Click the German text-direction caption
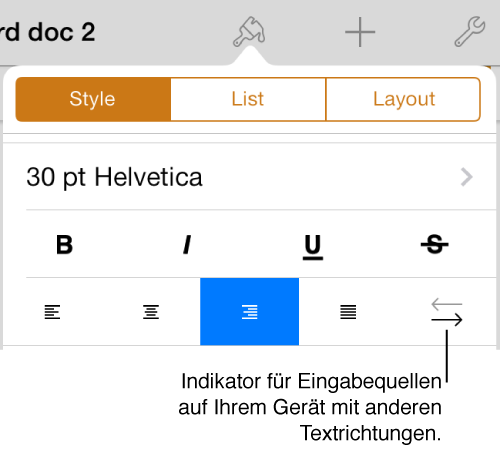502x454 pixels. tap(310, 407)
